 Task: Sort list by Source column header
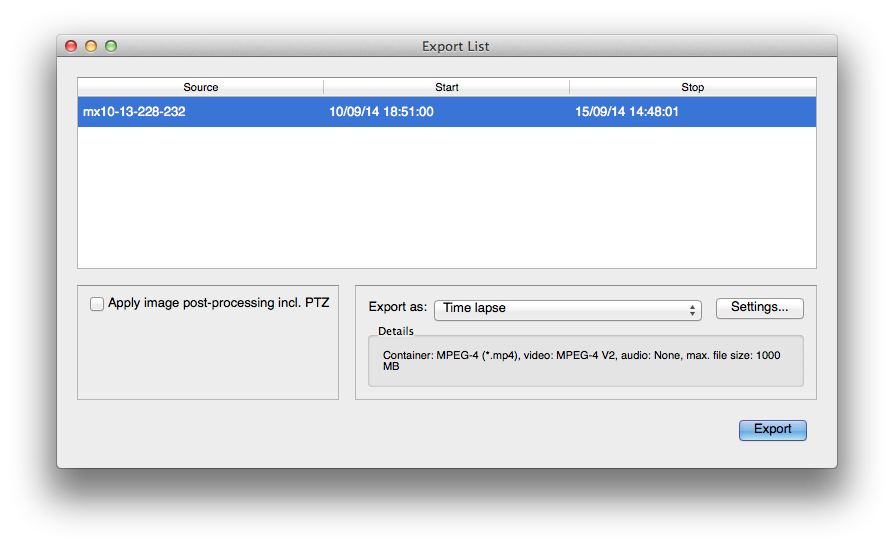(201, 87)
